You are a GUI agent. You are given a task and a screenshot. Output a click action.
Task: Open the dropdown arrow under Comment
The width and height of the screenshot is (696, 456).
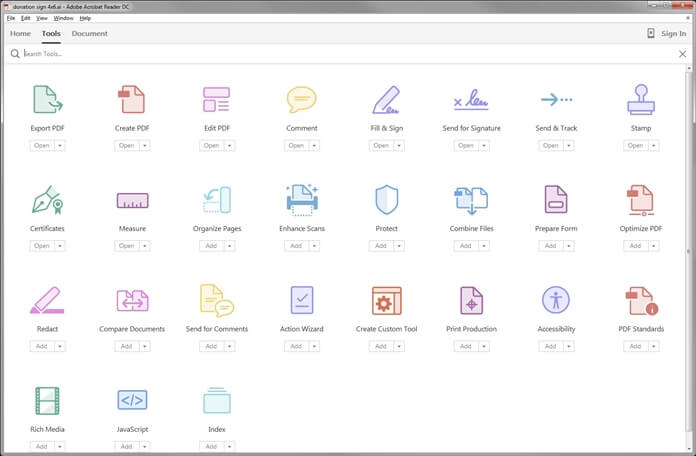[x=314, y=146]
